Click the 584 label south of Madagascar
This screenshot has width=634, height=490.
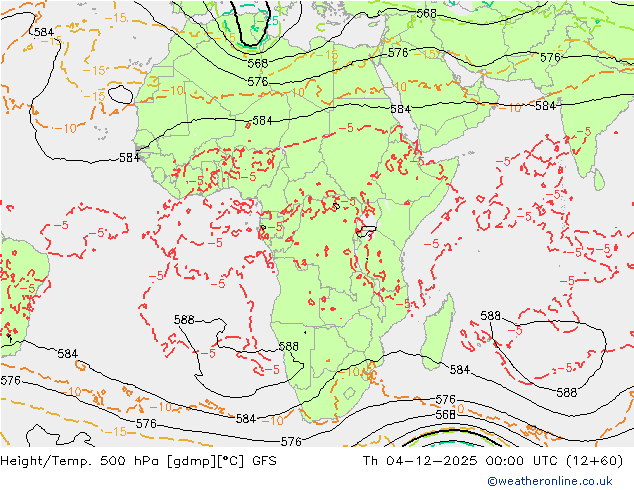click(x=460, y=370)
